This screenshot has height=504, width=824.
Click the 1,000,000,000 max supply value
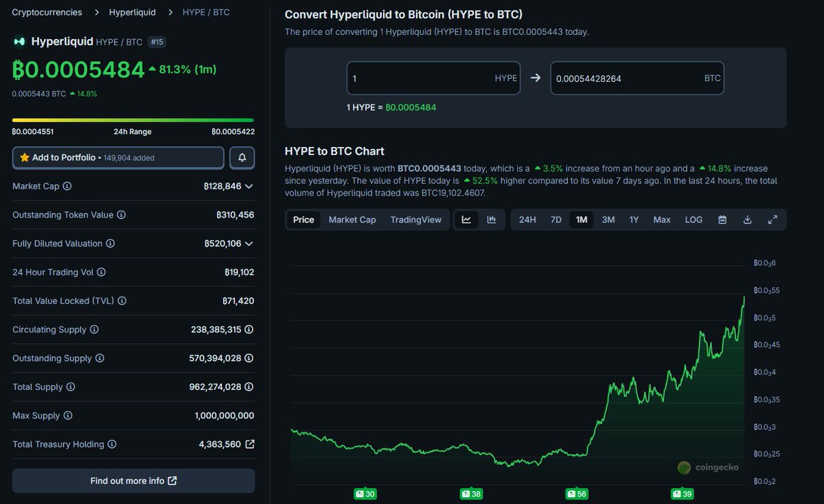225,416
